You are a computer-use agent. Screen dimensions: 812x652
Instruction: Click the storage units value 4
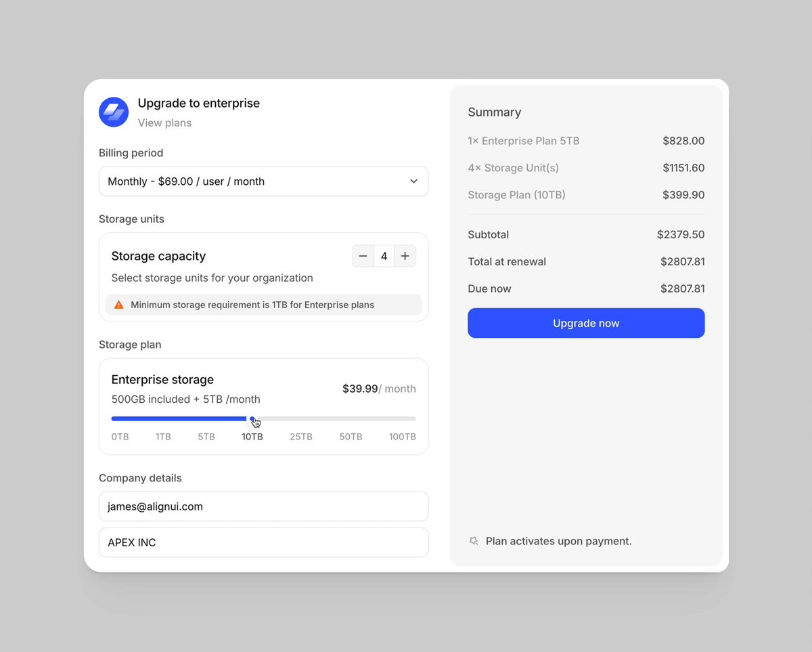[x=384, y=256]
